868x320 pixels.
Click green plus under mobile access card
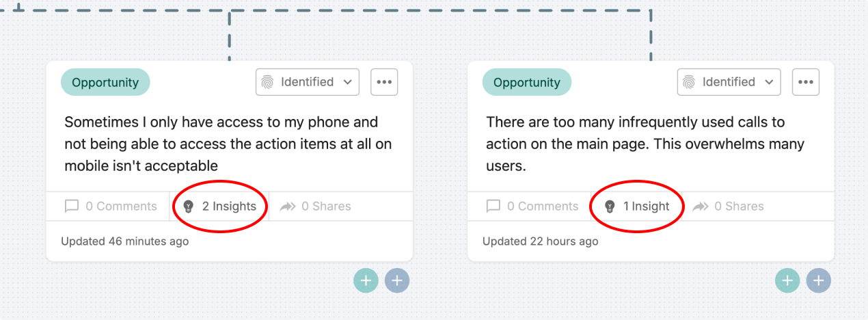(x=366, y=280)
